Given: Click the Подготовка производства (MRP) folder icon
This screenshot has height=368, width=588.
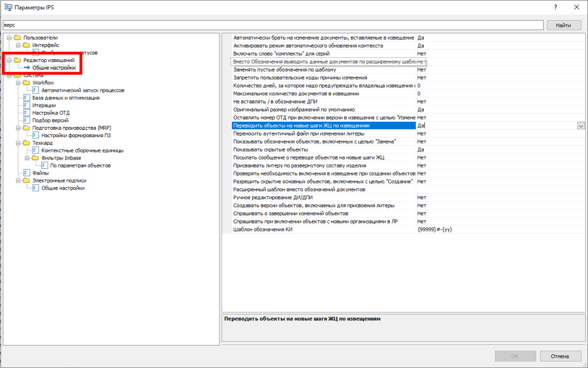Looking at the screenshot, I should click(x=26, y=127).
